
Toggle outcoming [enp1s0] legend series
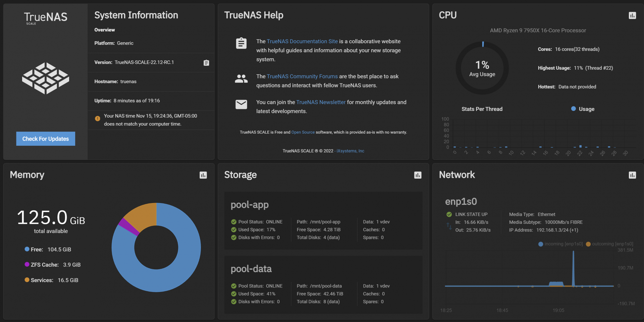click(609, 244)
